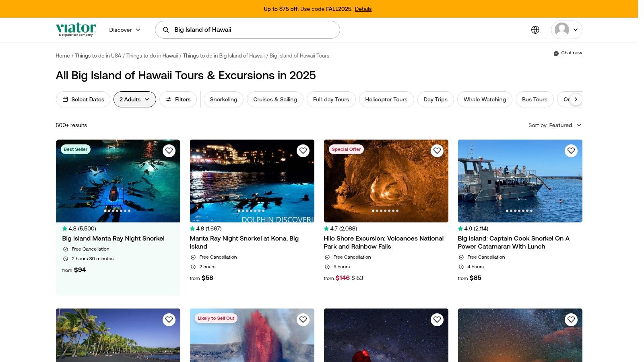Click the Select Dates calendar button

click(83, 99)
